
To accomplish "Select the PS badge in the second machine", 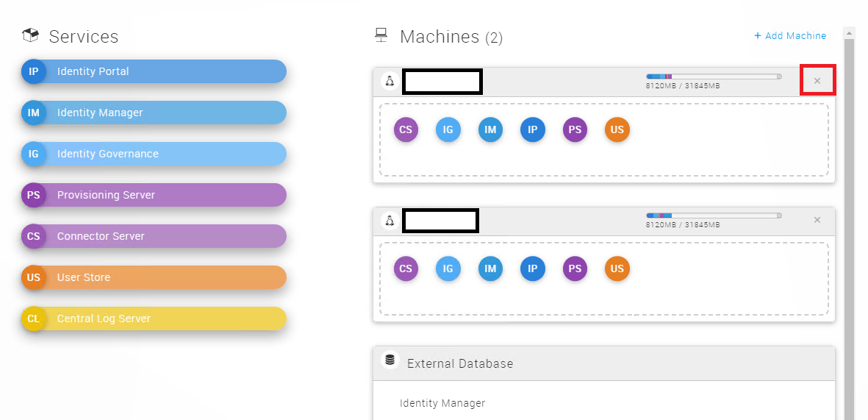I will 575,268.
